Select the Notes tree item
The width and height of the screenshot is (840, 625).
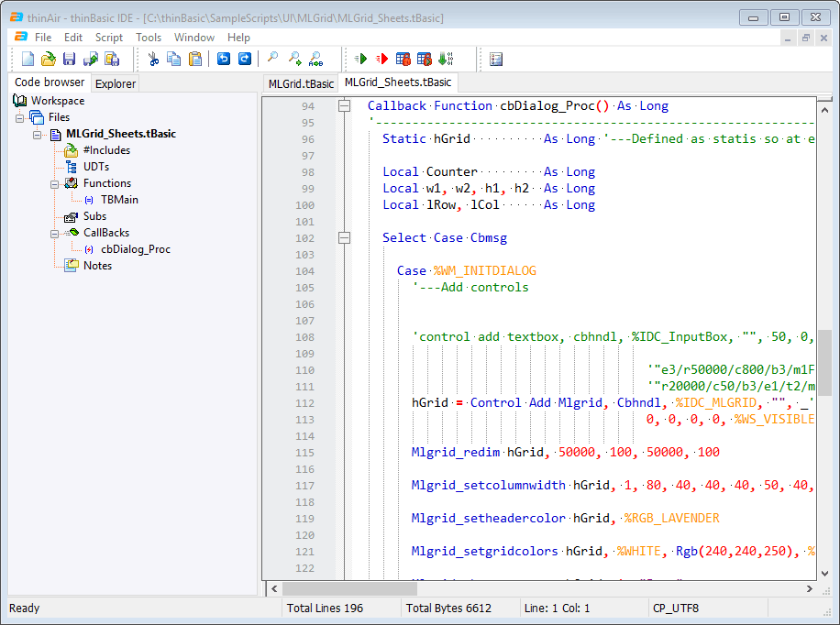97,266
